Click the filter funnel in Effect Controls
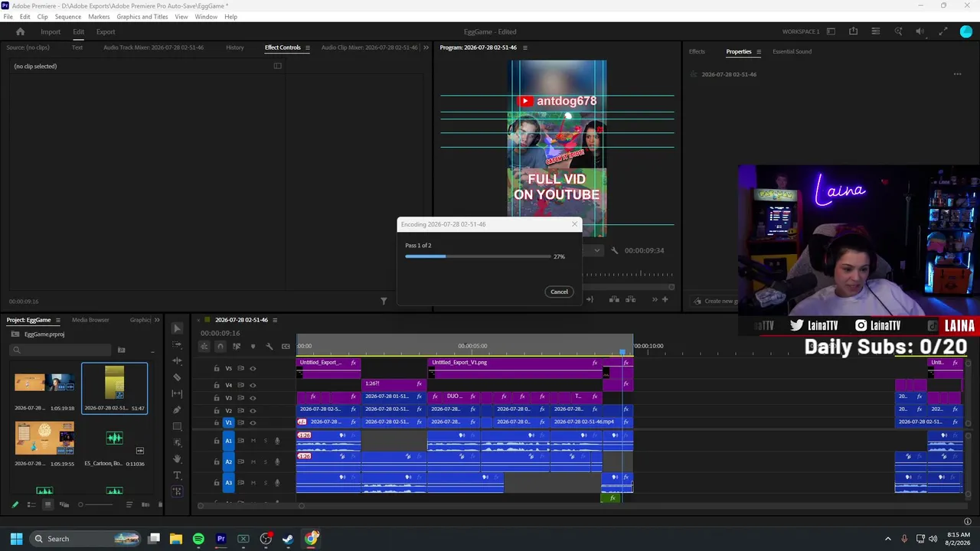 (384, 301)
